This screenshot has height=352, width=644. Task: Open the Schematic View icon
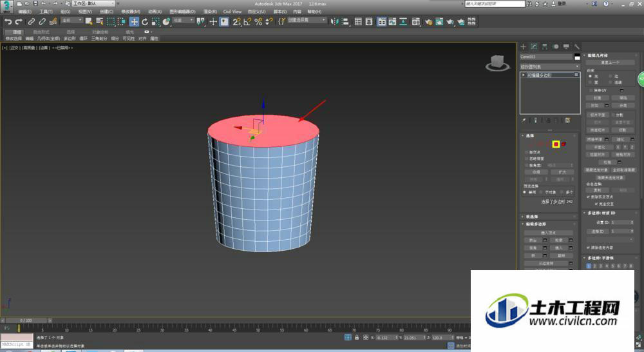click(x=403, y=22)
